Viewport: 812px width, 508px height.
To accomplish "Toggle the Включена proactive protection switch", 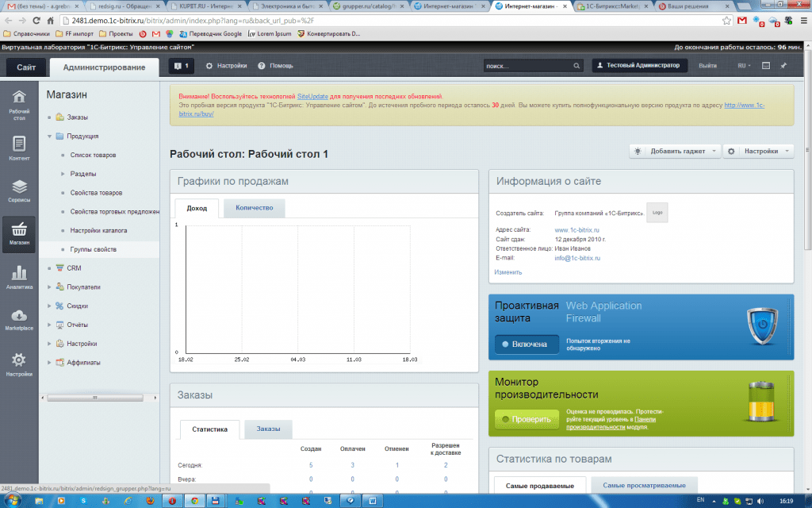I will click(527, 344).
